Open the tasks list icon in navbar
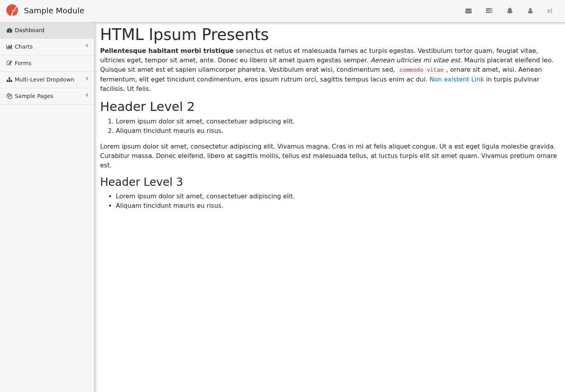The width and height of the screenshot is (565, 392). [x=489, y=11]
